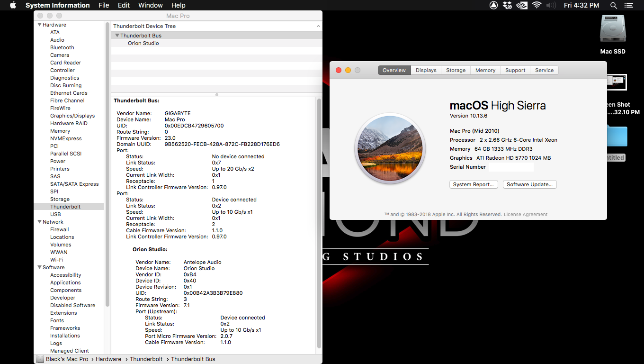Select Card Reader in the sidebar
The width and height of the screenshot is (644, 364).
pos(65,63)
